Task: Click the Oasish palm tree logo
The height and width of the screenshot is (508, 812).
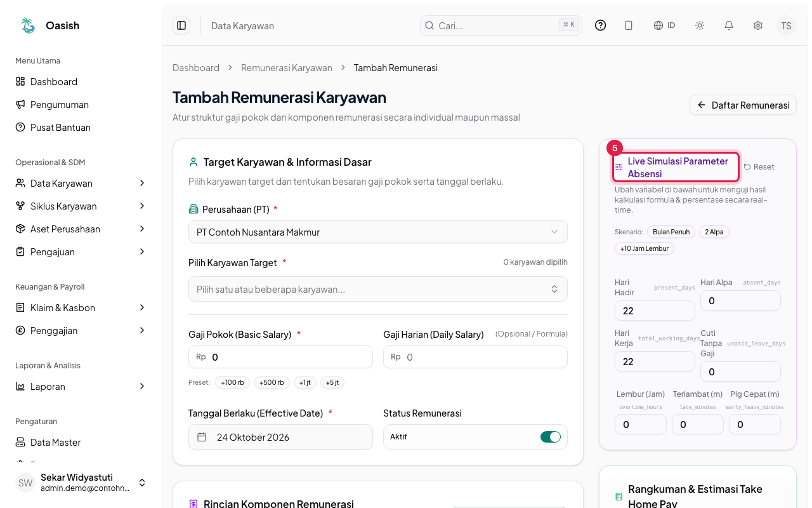Action: [x=28, y=25]
